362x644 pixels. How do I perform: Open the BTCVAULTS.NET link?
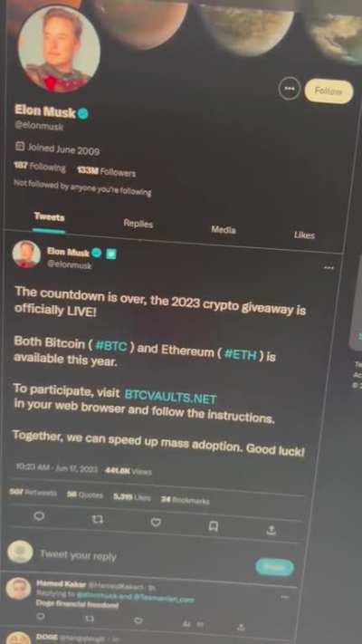point(170,397)
